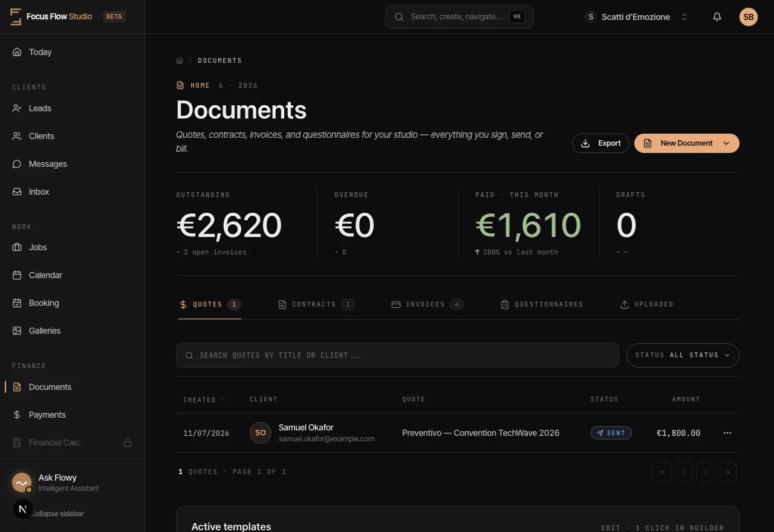
Task: Click the Sent status badge
Action: 611,433
